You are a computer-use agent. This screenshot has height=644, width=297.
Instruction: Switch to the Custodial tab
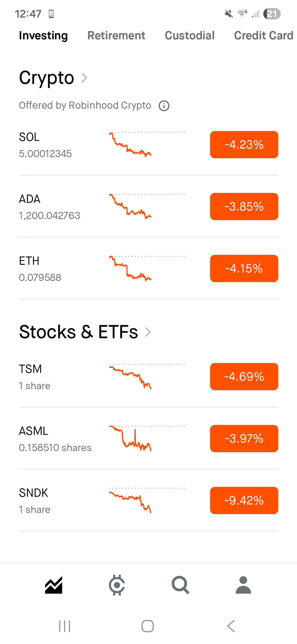[x=190, y=36]
